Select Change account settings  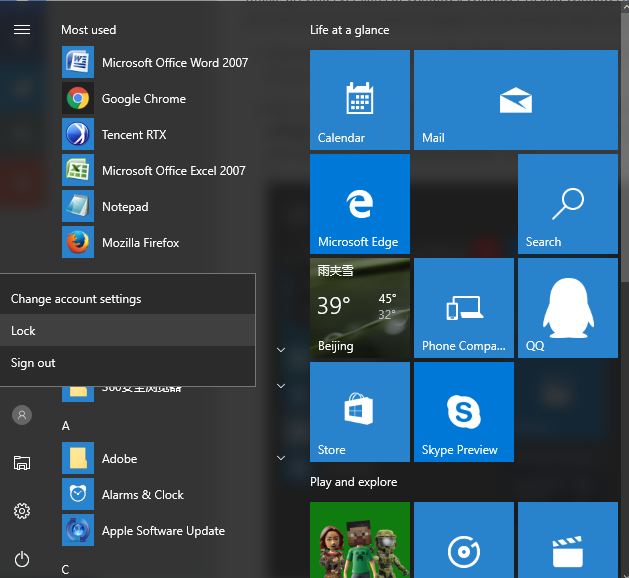128,298
